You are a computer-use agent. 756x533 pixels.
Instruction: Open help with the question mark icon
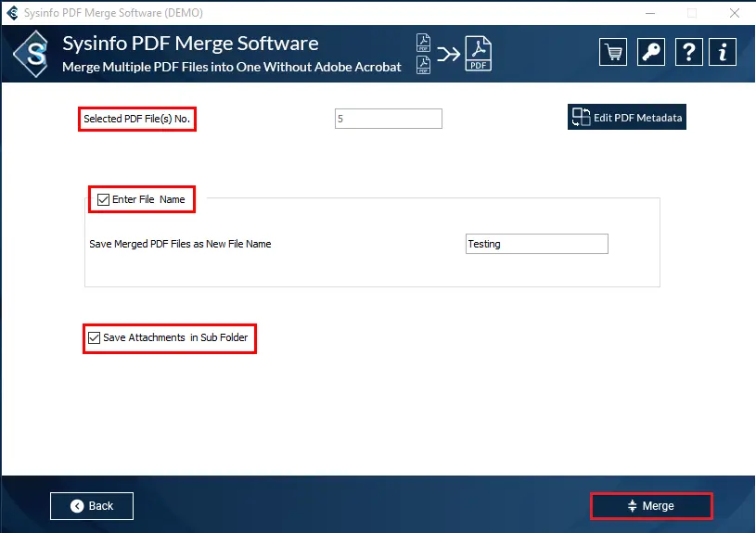688,52
